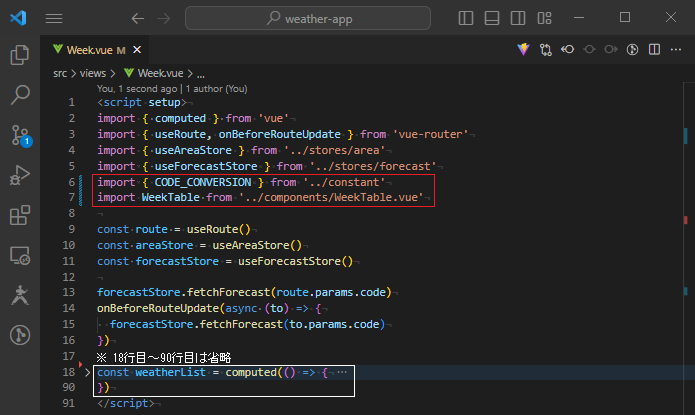Toggle the secondary side bar

coord(518,18)
